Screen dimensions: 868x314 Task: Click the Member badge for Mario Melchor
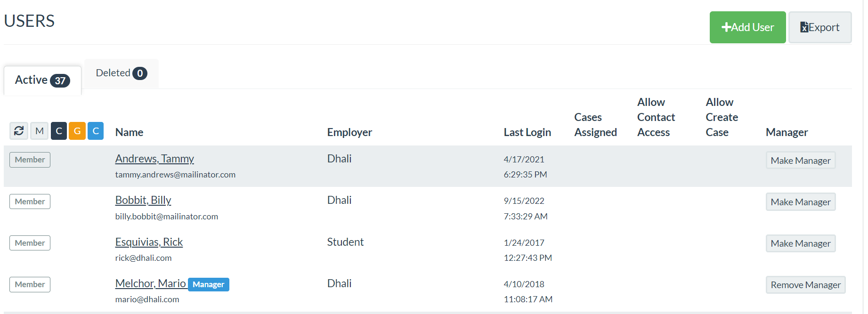coord(30,284)
